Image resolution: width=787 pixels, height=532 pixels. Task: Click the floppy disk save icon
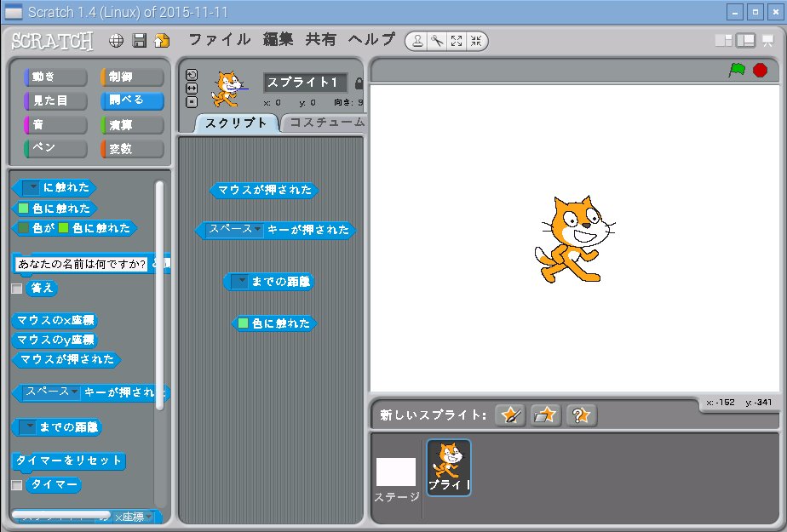(x=139, y=41)
